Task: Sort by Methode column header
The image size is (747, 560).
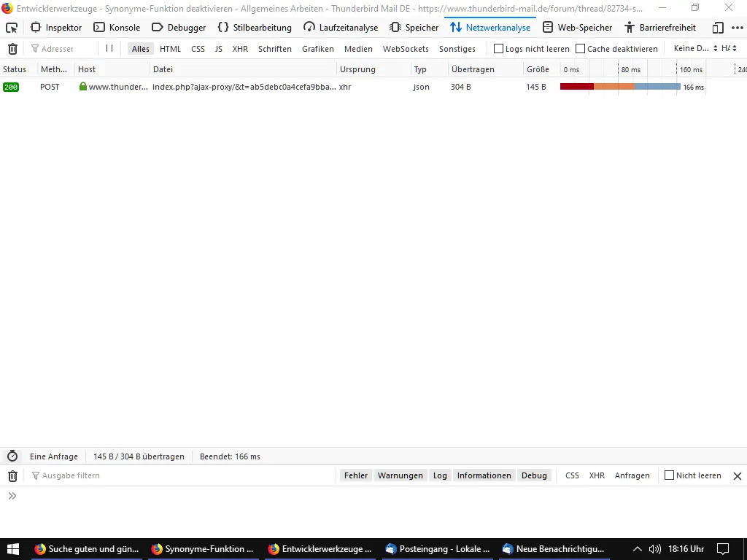Action: [x=56, y=69]
